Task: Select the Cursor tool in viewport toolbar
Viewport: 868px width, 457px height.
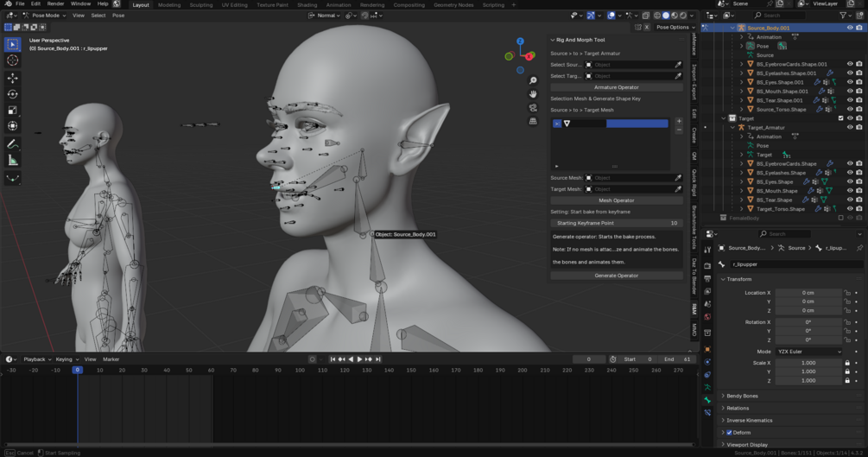Action: [13, 60]
